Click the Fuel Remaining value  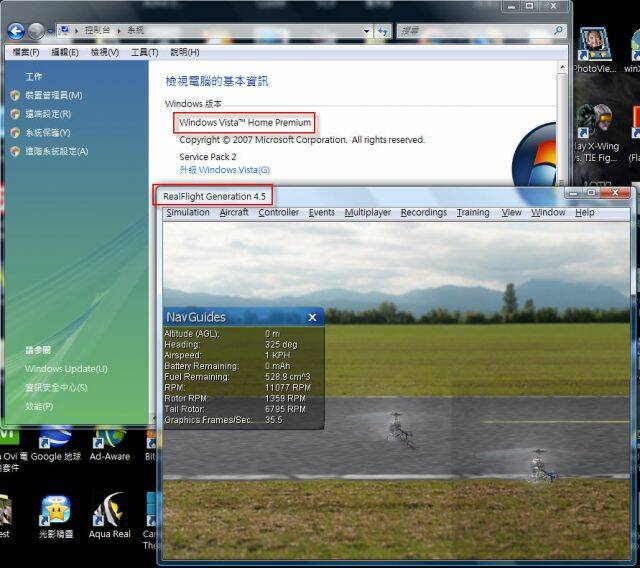[287, 377]
